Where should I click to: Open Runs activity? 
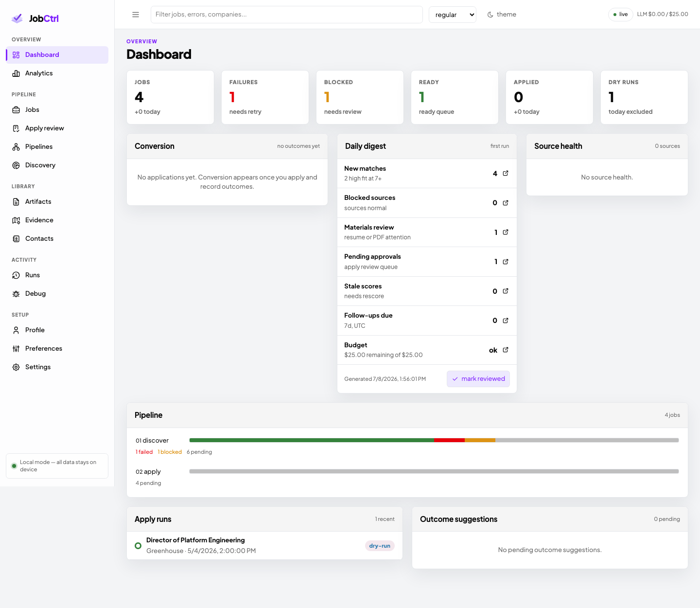point(57,275)
